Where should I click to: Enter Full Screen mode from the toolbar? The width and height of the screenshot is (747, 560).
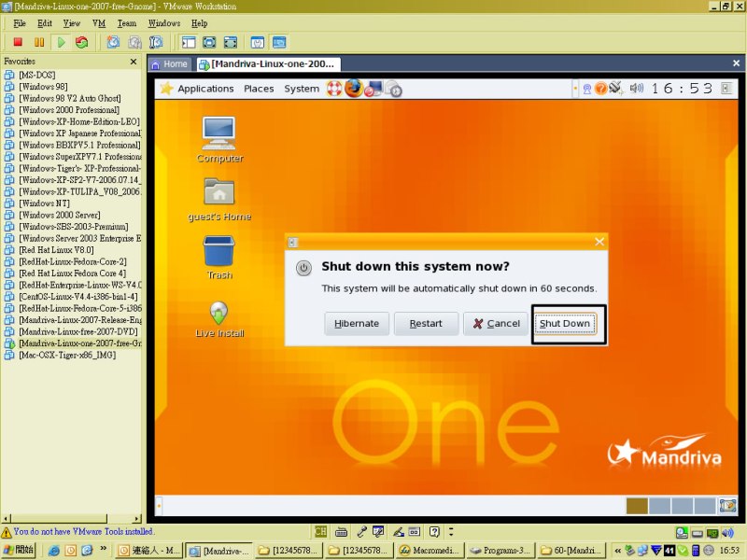point(209,42)
